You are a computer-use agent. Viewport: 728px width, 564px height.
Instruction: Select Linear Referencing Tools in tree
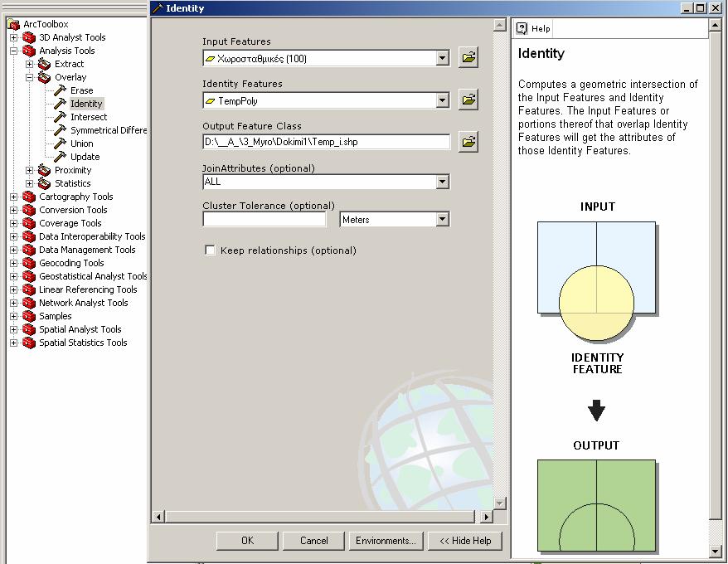pos(88,289)
